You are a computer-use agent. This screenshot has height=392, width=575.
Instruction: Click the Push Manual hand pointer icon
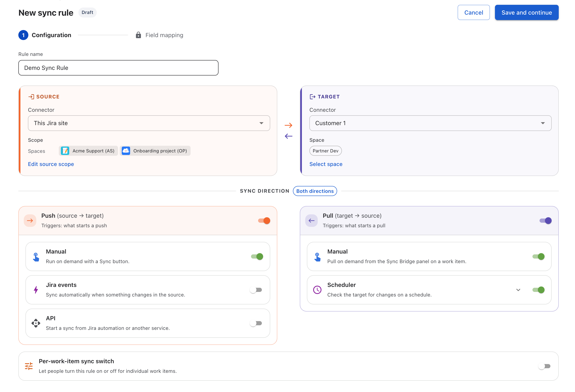click(36, 257)
